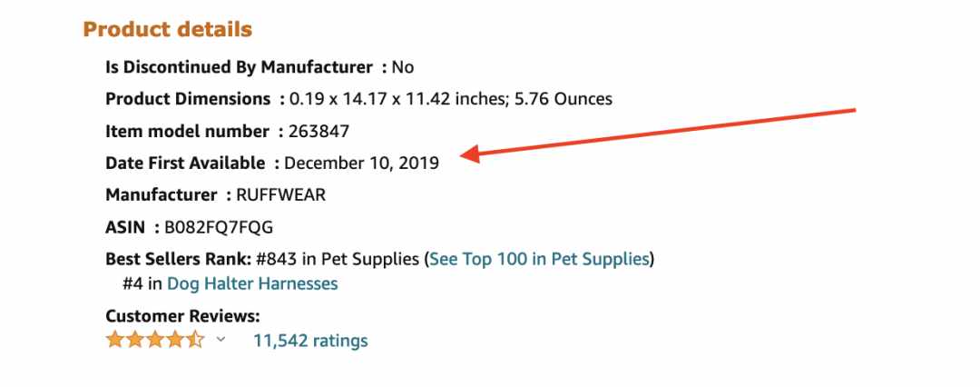Click the Best Sellers Rank label
This screenshot has width=980, height=387.
[178, 259]
